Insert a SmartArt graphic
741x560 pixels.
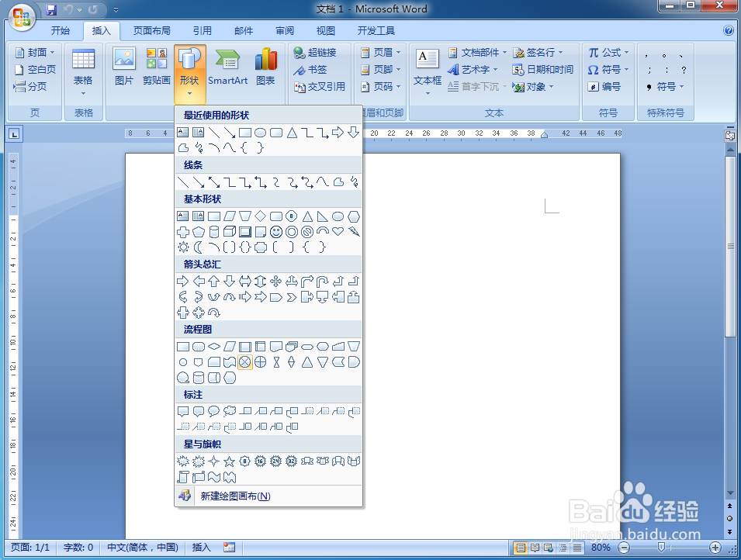click(228, 66)
